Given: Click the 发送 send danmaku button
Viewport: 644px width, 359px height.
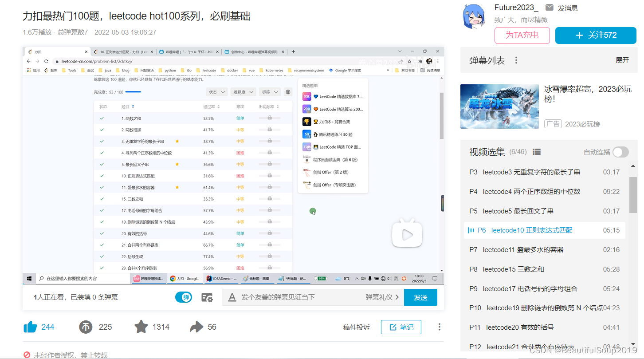Looking at the screenshot, I should [x=420, y=297].
